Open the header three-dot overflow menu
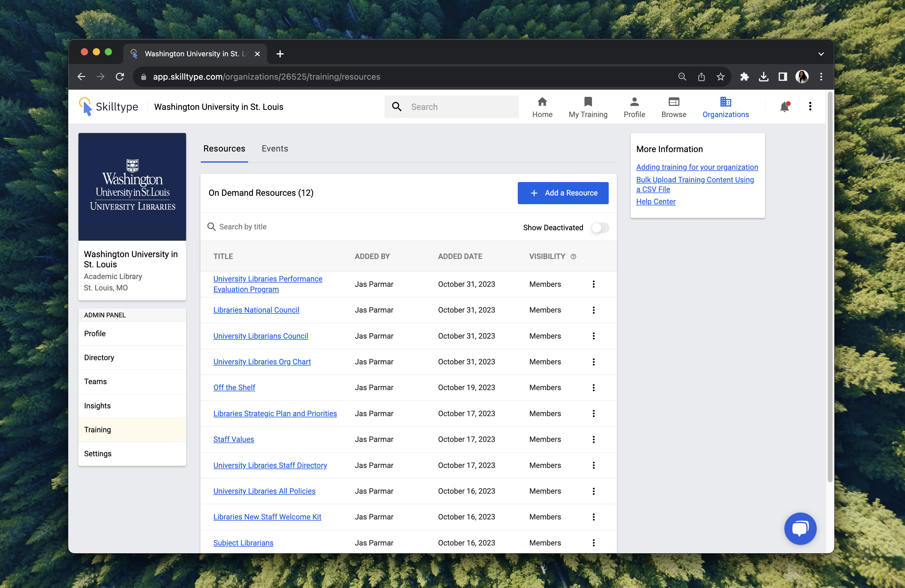 click(x=810, y=107)
